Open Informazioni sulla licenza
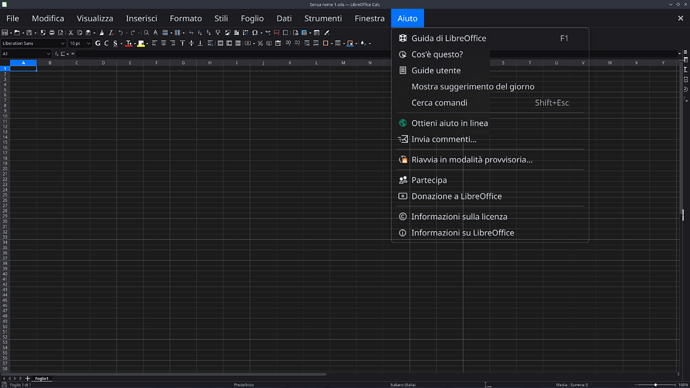Screen dimensions: 690x388 point(489,216)
